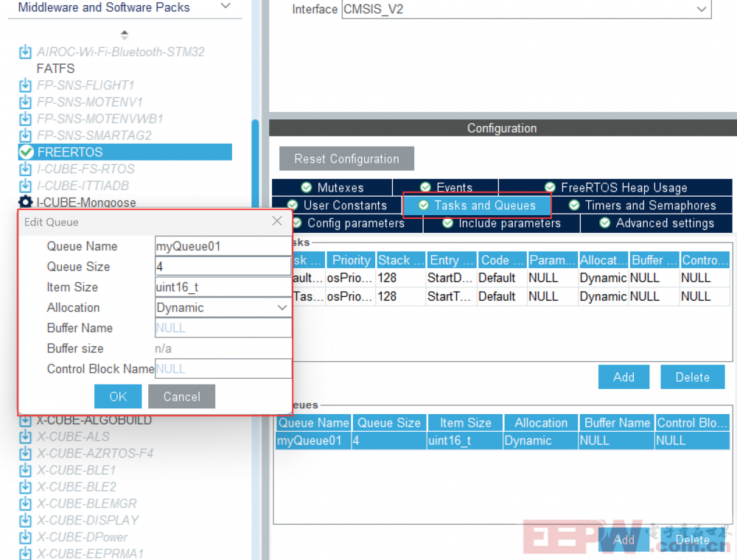The height and width of the screenshot is (560, 737).
Task: Click download icon beside X-CUBE-ALS
Action: click(x=25, y=437)
